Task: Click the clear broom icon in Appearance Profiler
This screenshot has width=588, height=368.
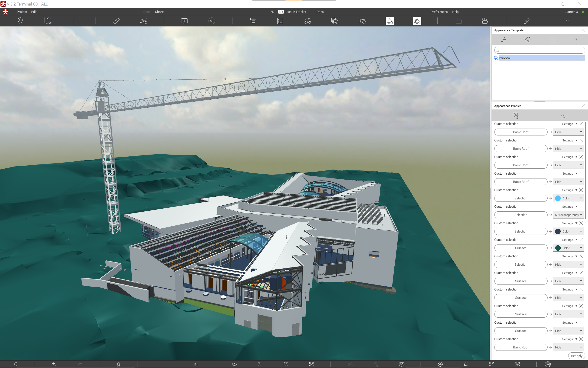Action: point(564,115)
